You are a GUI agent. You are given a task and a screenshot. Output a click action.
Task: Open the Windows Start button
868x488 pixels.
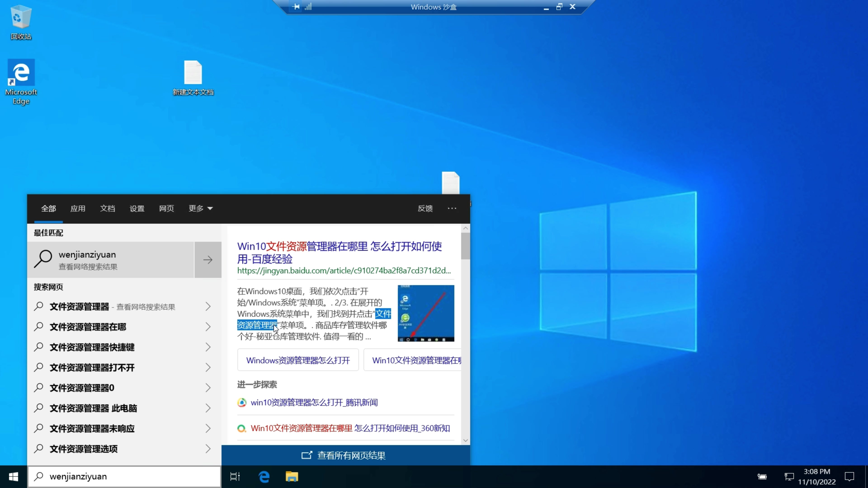coord(14,476)
